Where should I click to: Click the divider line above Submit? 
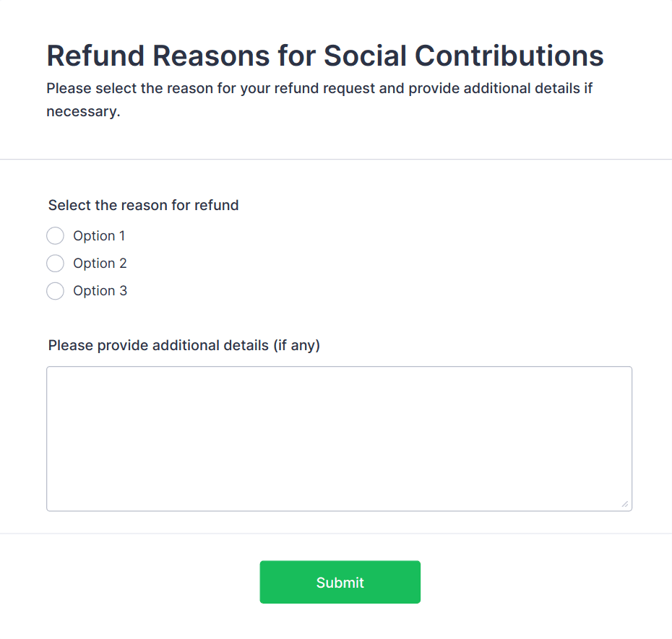tap(336, 534)
